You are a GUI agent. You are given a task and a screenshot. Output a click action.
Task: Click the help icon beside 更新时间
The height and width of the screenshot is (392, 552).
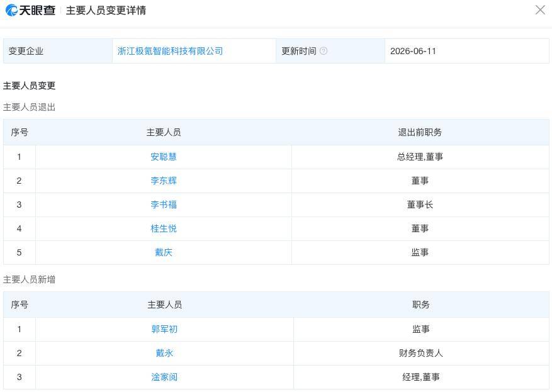(x=323, y=51)
